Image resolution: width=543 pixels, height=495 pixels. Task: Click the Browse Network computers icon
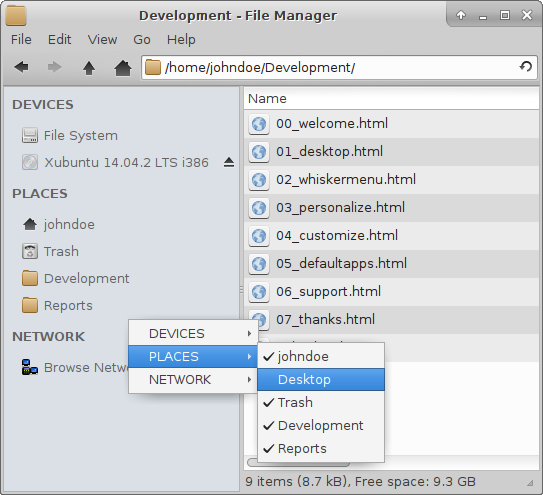(x=30, y=367)
